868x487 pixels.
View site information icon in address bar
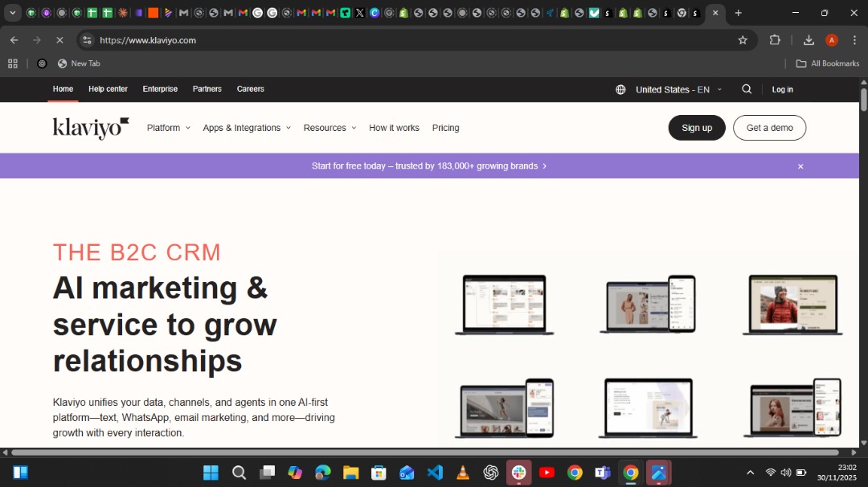tap(87, 40)
